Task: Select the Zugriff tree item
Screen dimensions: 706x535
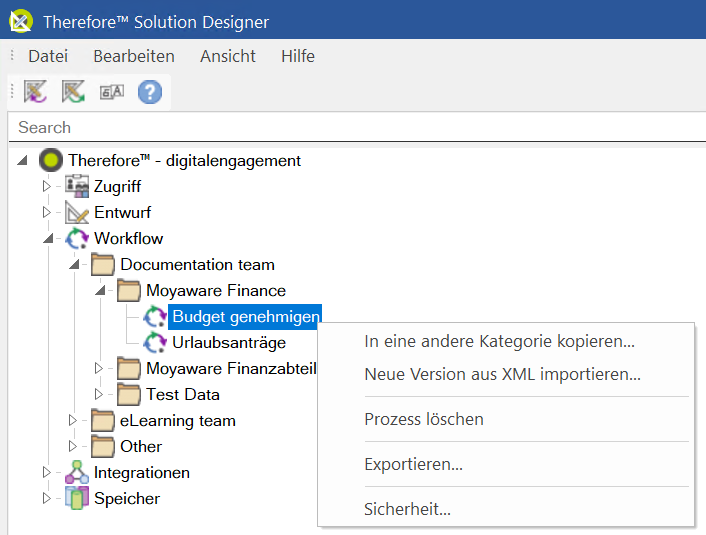Action: pos(117,186)
